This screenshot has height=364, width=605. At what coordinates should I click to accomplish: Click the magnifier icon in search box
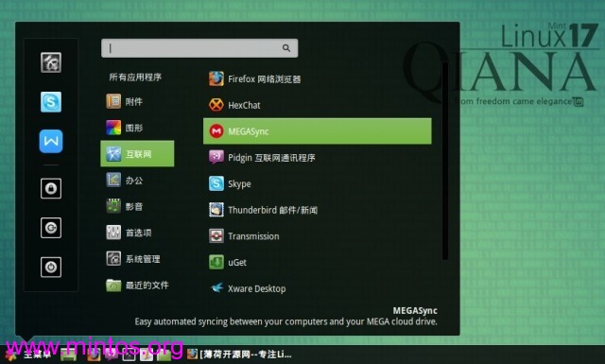pyautogui.click(x=286, y=48)
